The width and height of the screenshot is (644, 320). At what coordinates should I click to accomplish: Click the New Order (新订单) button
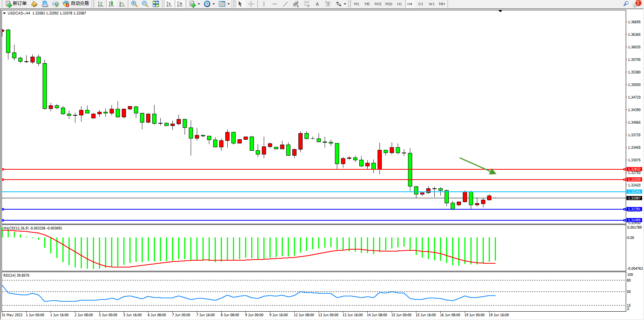[x=16, y=4]
